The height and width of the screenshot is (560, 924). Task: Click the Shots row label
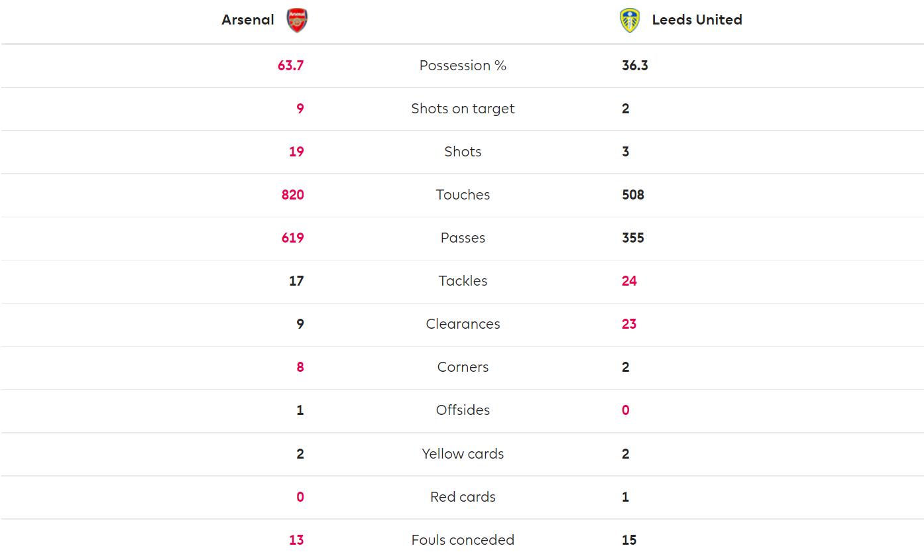463,152
